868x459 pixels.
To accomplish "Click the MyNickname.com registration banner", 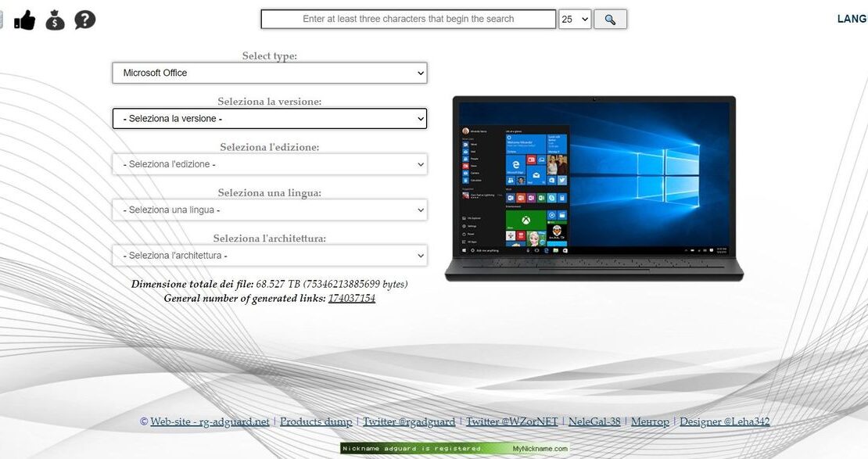I will tap(454, 449).
